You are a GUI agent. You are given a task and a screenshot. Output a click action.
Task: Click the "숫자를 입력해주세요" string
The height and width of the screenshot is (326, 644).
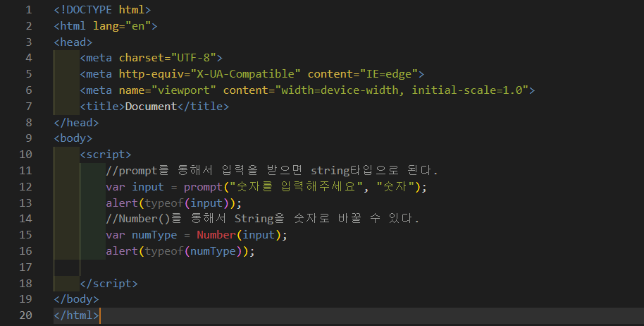click(297, 186)
